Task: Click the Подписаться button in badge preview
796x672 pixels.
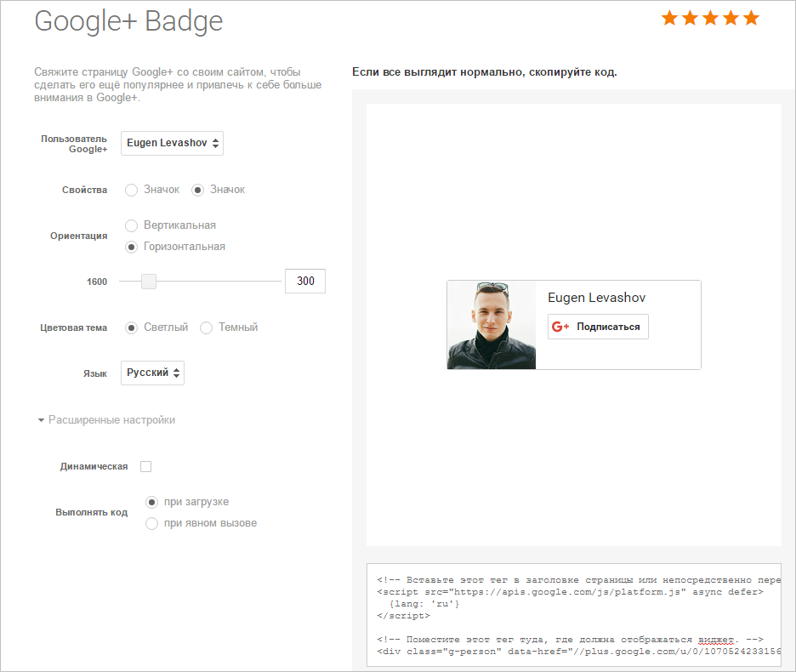Action: pos(598,327)
